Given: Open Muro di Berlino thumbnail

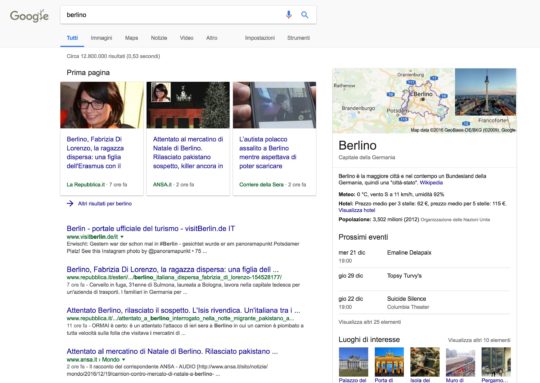Looking at the screenshot, I should point(460,362).
